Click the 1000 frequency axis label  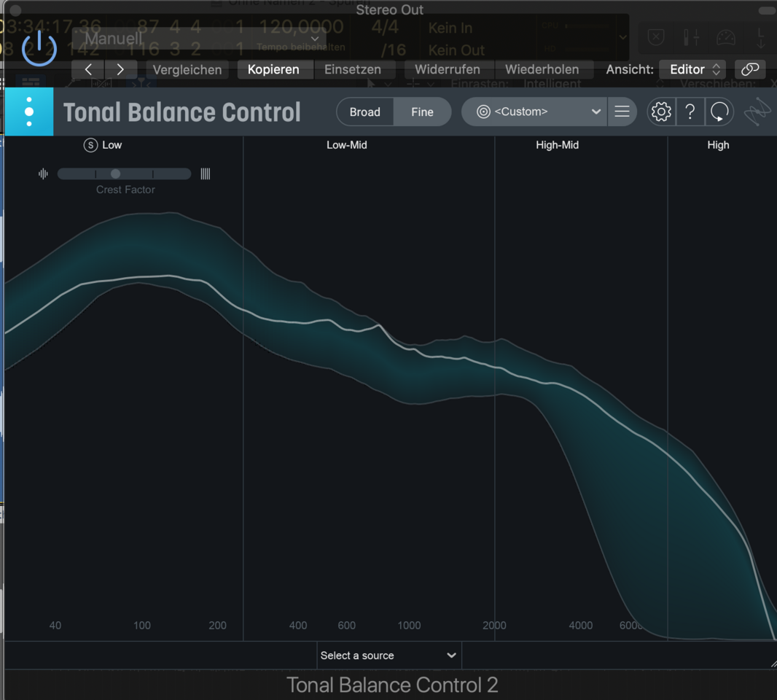pos(409,626)
